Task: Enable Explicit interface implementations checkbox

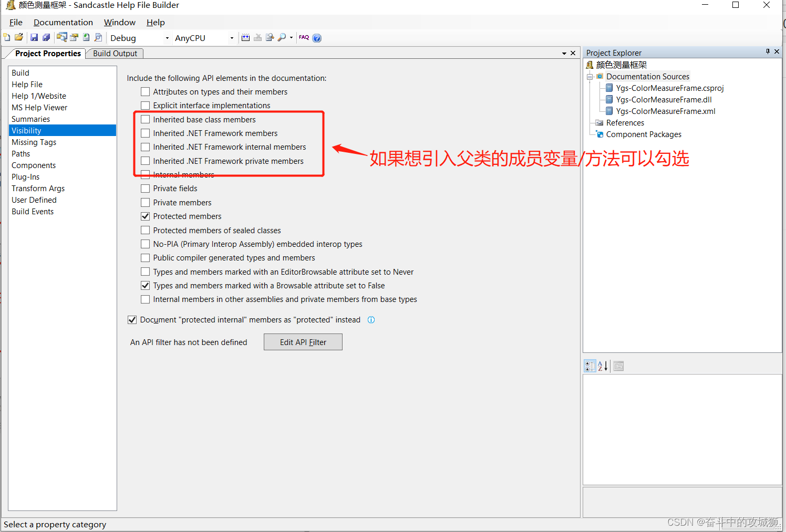Action: coord(146,106)
